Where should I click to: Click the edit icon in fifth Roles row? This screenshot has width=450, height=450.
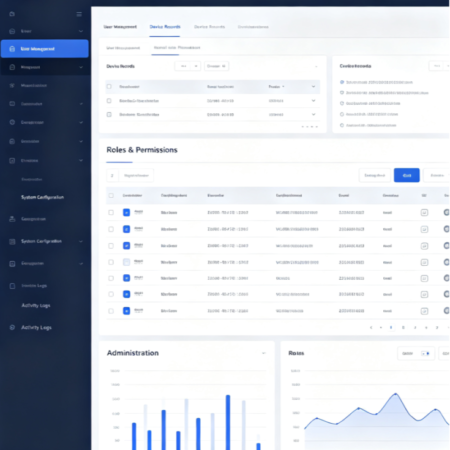point(424,278)
